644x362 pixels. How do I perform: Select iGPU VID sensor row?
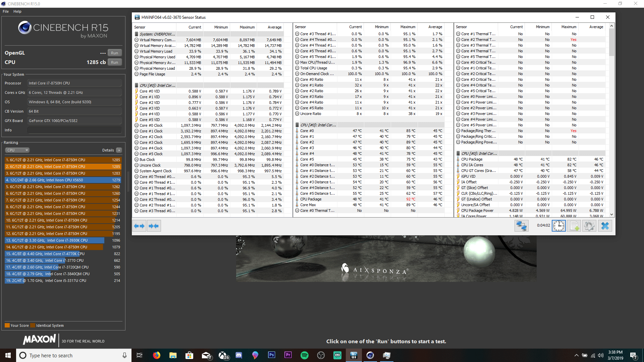point(531,176)
